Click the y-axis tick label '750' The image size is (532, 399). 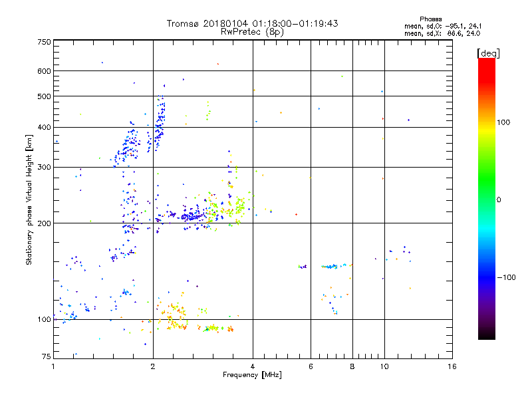tap(45, 42)
